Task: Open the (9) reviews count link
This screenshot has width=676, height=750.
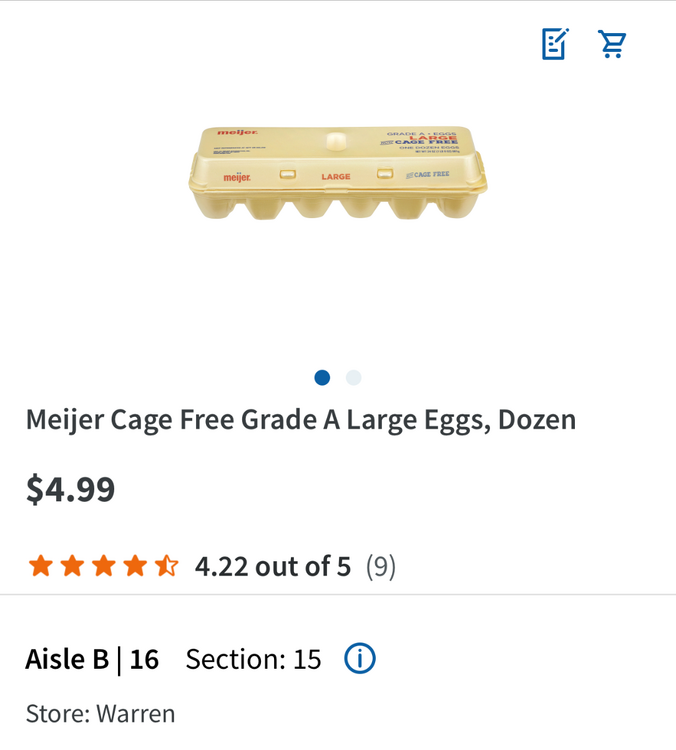Action: 380,567
